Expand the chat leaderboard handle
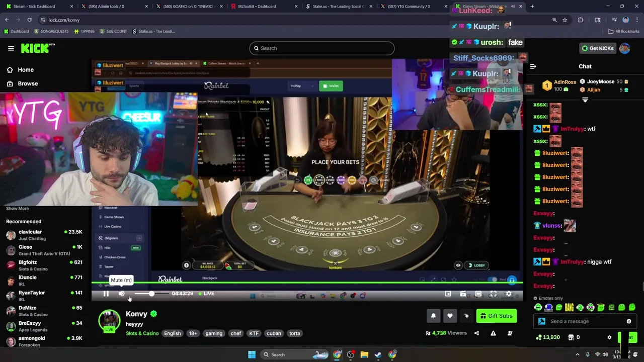The width and height of the screenshot is (644, 362). pyautogui.click(x=585, y=100)
